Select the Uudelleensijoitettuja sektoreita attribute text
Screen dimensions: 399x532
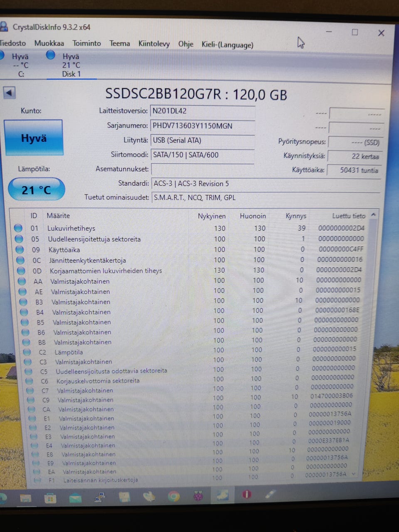click(x=94, y=239)
